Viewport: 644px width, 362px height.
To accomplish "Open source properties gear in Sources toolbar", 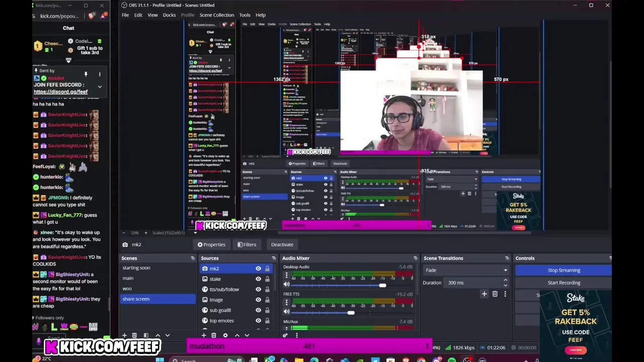I will point(225,335).
